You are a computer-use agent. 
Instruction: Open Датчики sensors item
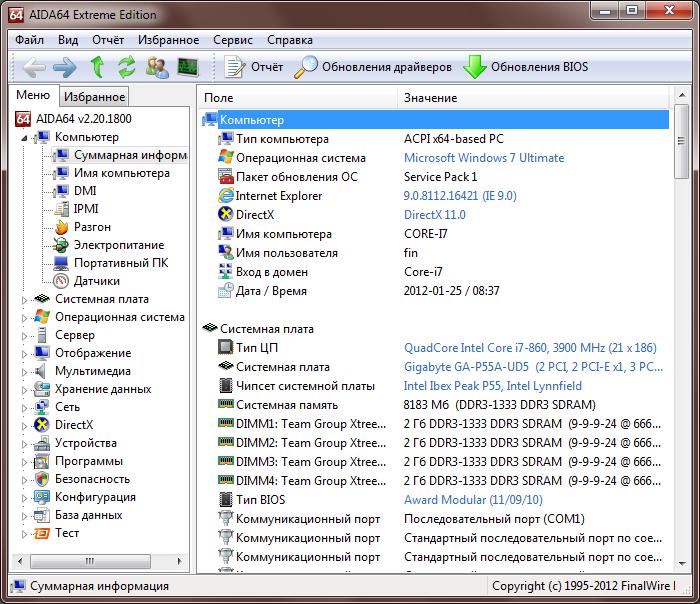pos(96,281)
